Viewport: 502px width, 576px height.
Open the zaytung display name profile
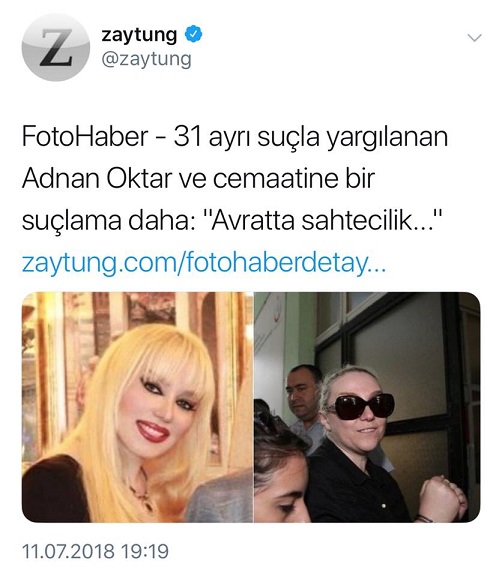click(139, 35)
